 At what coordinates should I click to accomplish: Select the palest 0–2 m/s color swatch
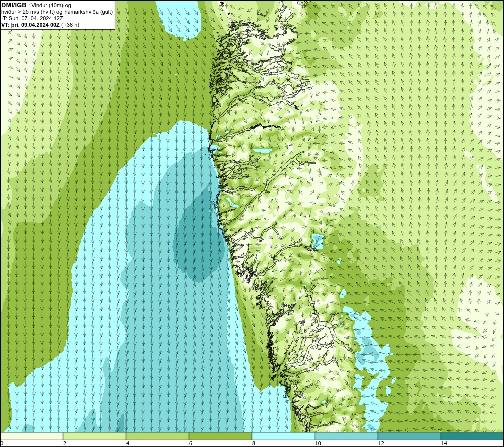[x=31, y=436]
